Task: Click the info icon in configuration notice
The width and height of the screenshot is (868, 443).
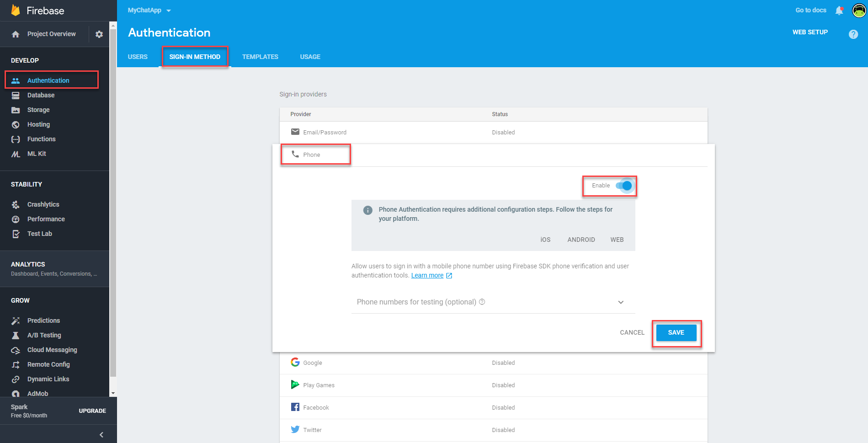Action: pos(367,210)
